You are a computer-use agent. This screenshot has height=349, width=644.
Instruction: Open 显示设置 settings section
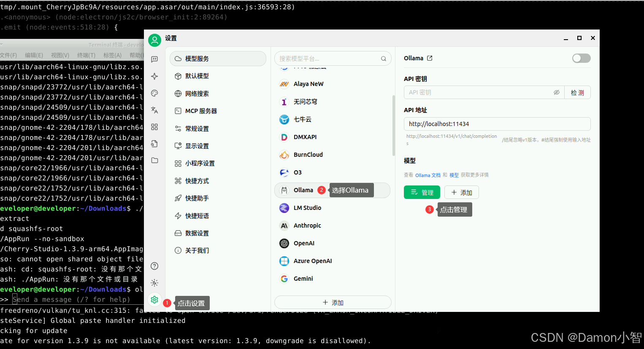218,146
